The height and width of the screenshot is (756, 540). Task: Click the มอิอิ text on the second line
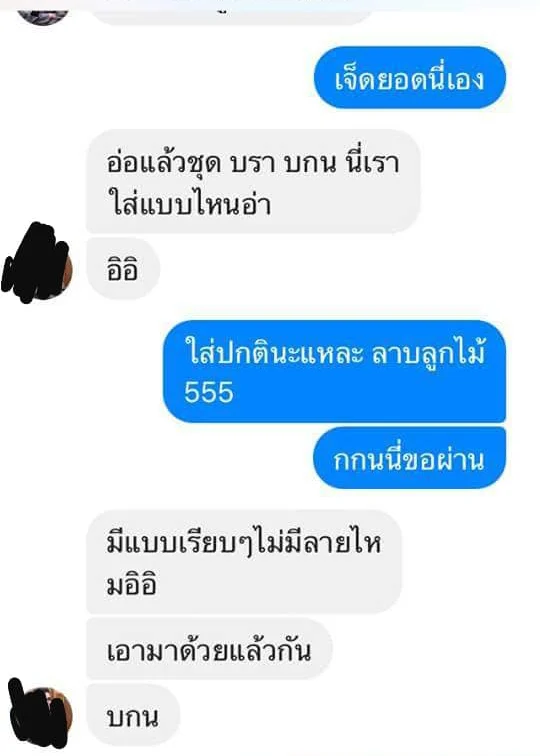[x=131, y=585]
